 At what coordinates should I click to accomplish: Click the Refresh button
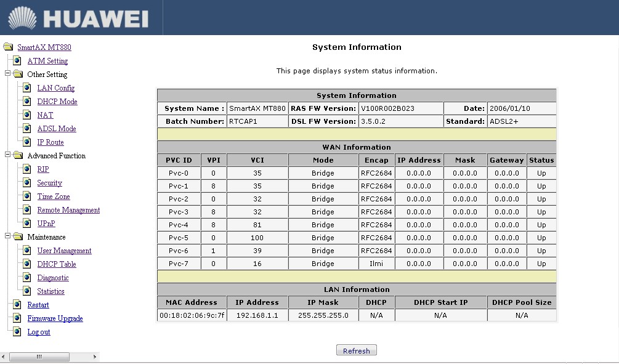pyautogui.click(x=357, y=350)
